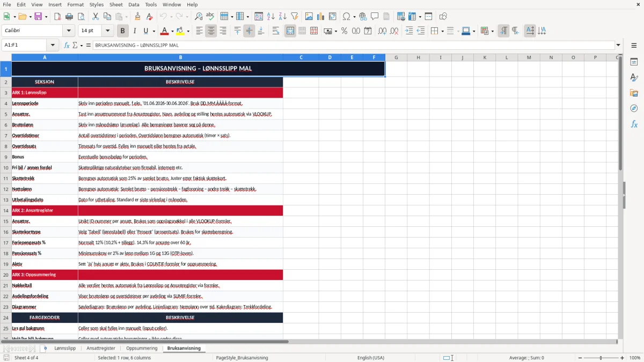Click the Cut scissors icon
The width and height of the screenshot is (644, 362).
coord(96,17)
